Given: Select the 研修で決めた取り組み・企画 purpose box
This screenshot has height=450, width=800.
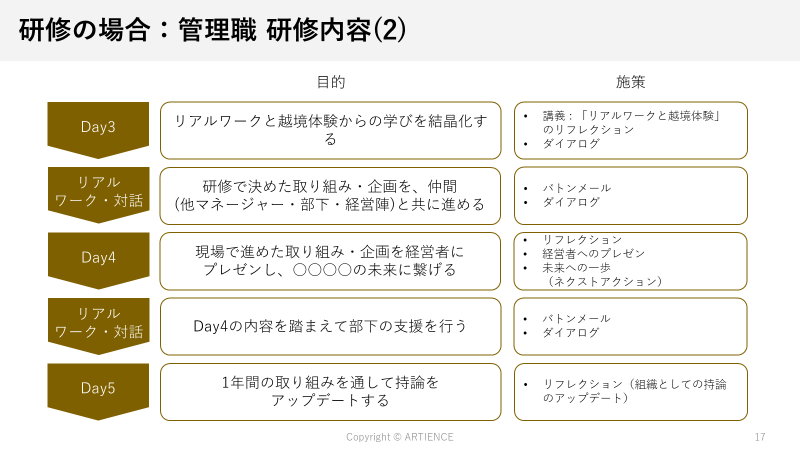Looking at the screenshot, I should click(x=331, y=195).
